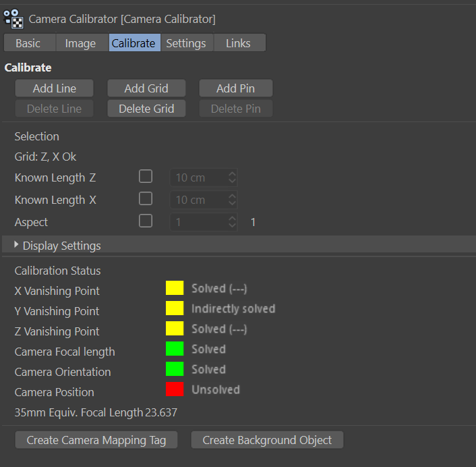
Task: Click Camera Position red status indicator
Action: pyautogui.click(x=175, y=389)
